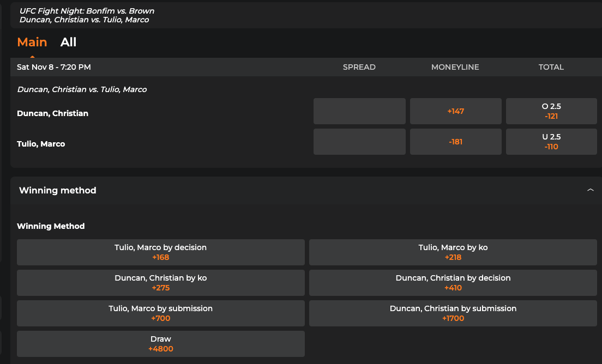Select Tulio moneyline at -181
602x364 pixels.
coord(455,142)
